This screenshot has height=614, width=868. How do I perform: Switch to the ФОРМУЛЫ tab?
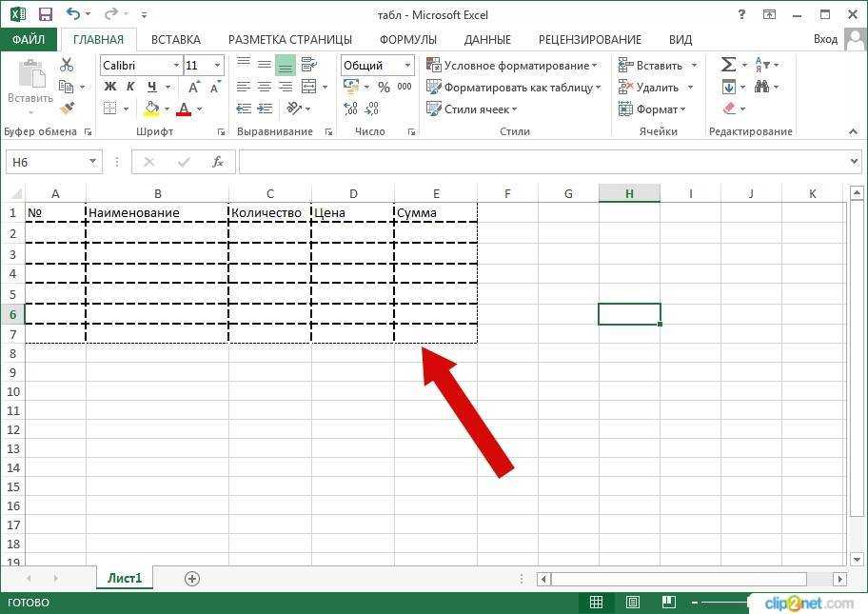coord(408,40)
